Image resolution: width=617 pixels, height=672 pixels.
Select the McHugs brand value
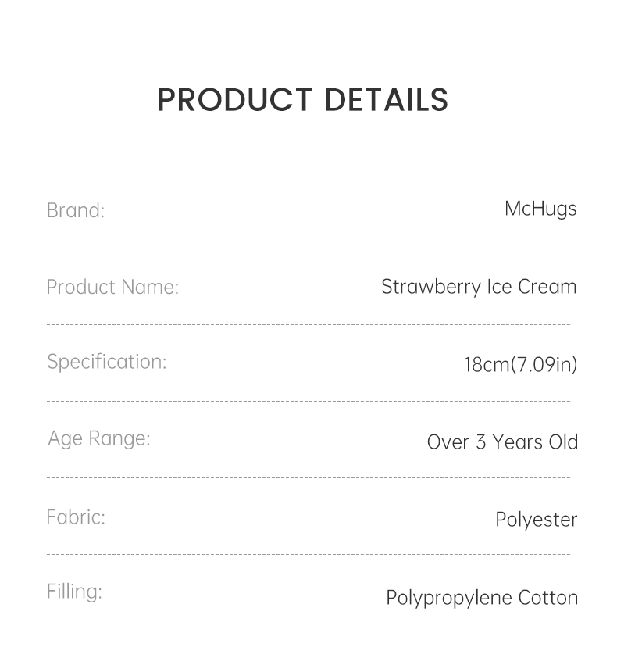pos(540,209)
